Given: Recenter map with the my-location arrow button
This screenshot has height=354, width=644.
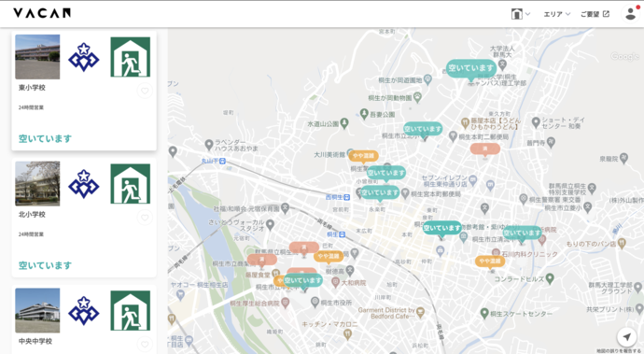Looking at the screenshot, I should click(627, 337).
